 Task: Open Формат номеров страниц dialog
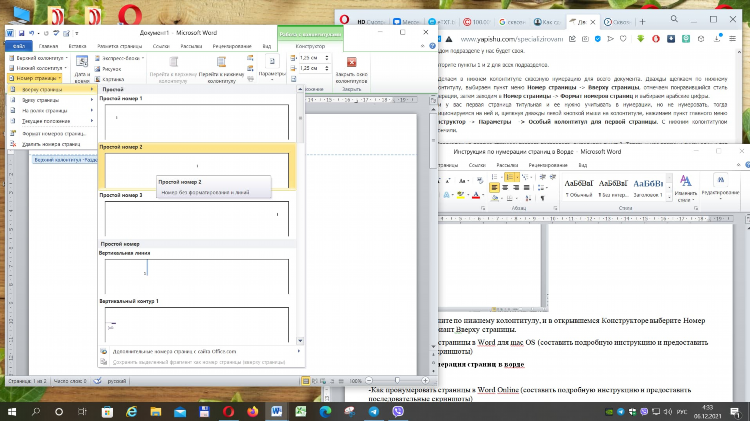point(52,134)
